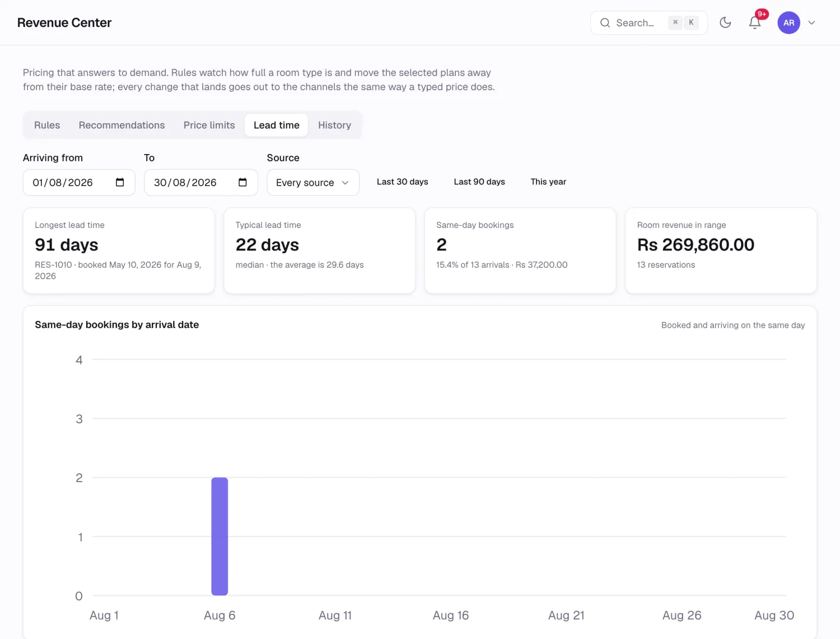
Task: Switch to the Recommendations tab
Action: pos(122,125)
